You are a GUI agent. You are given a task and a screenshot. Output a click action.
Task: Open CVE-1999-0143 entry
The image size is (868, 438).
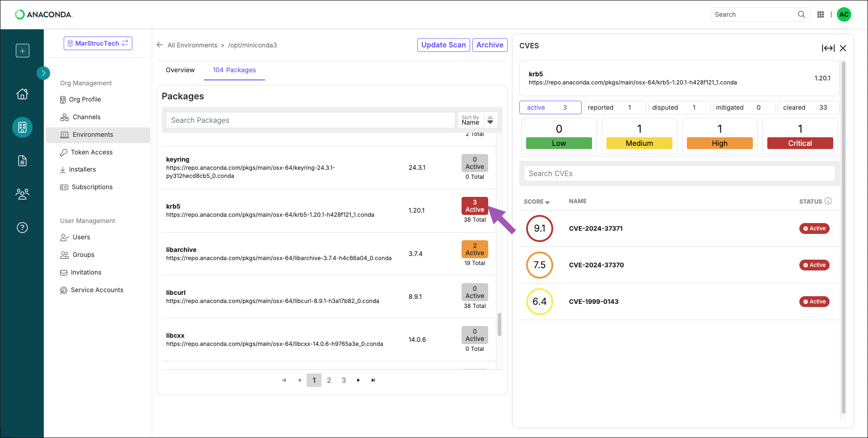click(679, 302)
